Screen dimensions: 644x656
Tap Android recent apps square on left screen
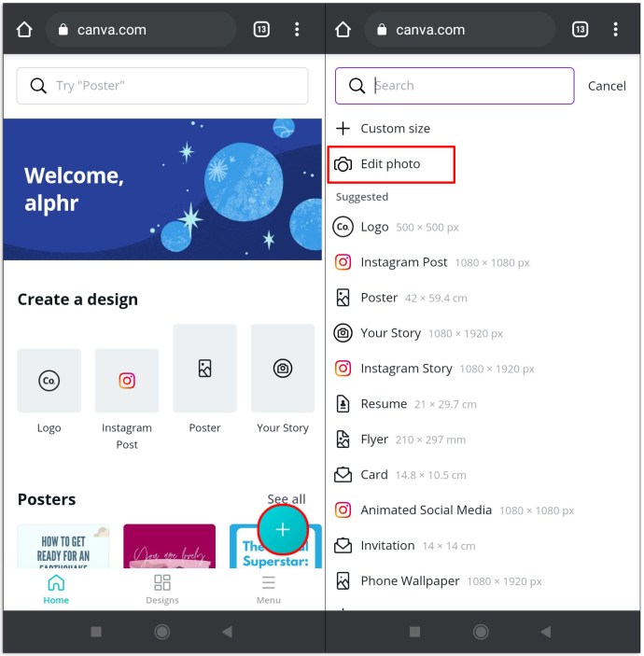click(x=96, y=632)
